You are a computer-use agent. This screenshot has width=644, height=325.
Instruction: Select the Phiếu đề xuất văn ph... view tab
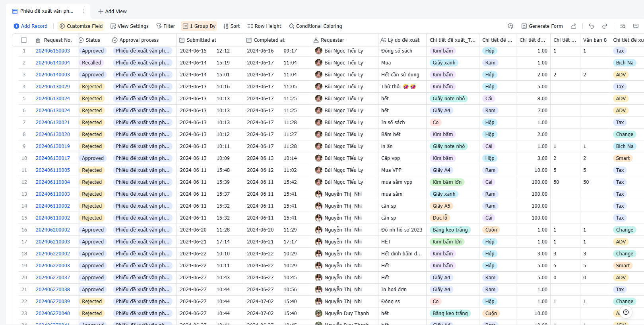point(47,11)
